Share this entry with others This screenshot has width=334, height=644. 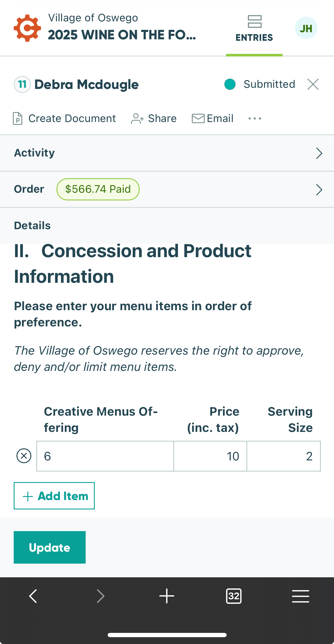click(x=154, y=119)
